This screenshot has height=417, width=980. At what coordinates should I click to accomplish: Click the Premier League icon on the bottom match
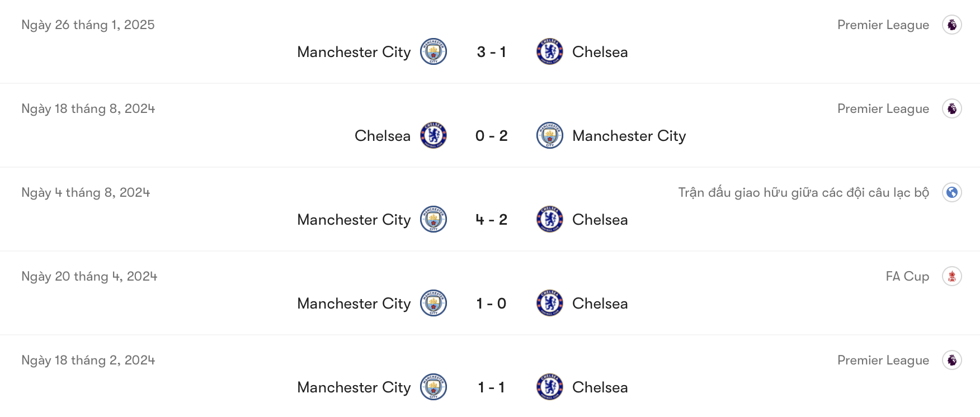953,359
